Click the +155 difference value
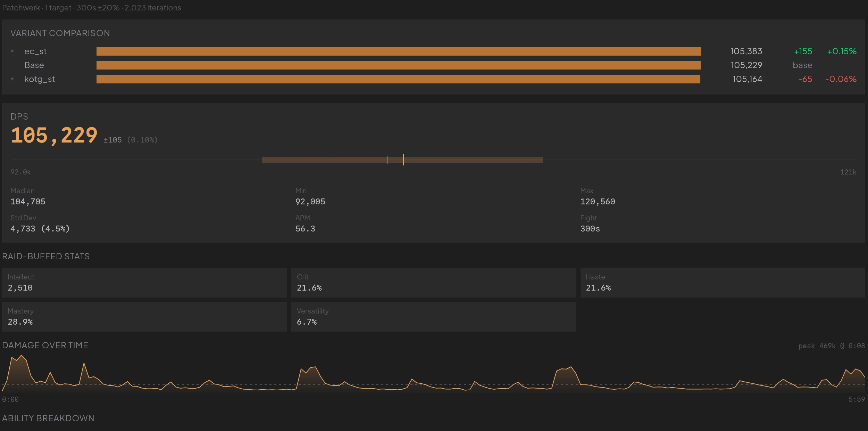 (803, 51)
